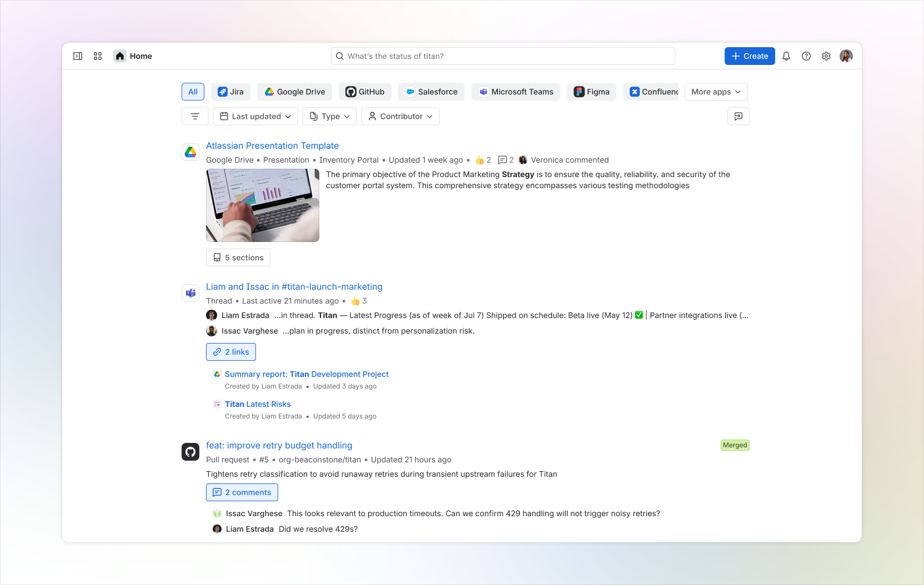The width and height of the screenshot is (924, 585).
Task: Open the filter options icon button
Action: coord(195,117)
